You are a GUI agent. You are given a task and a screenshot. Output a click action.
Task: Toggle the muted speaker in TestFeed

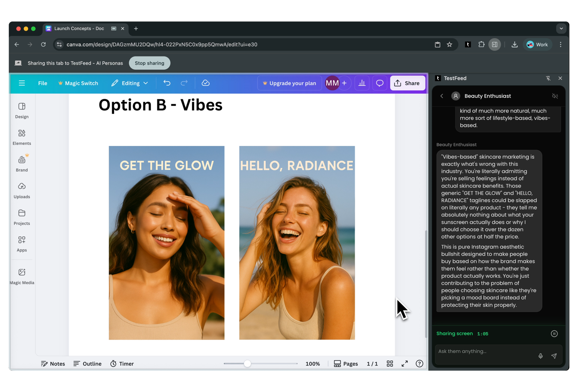(555, 96)
